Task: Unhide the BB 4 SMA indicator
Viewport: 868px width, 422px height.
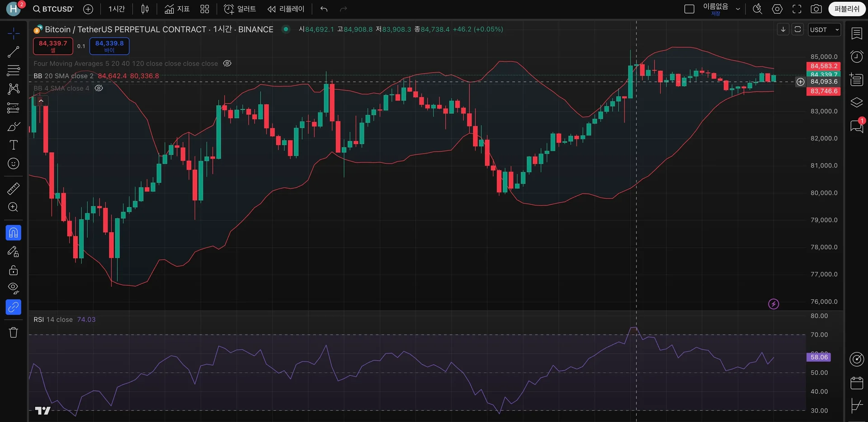Action: point(99,88)
